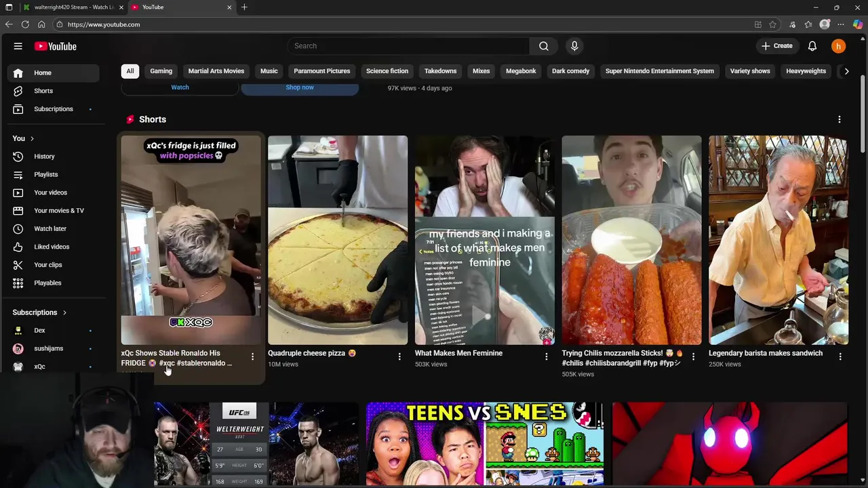Go to Home in sidebar
This screenshot has height=488, width=868.
point(52,73)
